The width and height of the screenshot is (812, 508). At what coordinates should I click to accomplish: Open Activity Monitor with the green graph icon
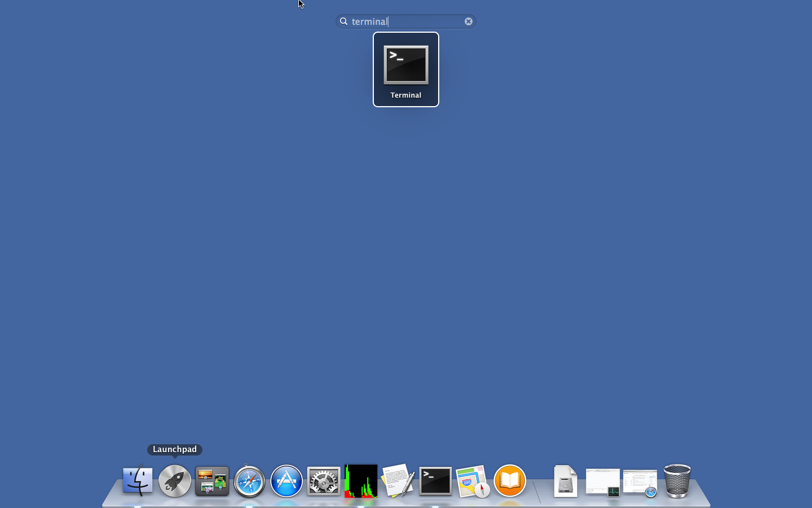coord(361,481)
